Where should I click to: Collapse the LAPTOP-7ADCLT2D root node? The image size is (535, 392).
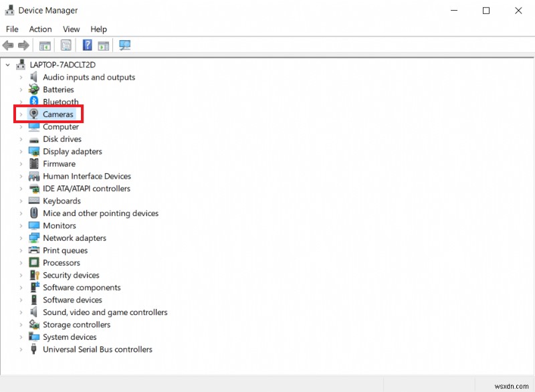point(7,64)
